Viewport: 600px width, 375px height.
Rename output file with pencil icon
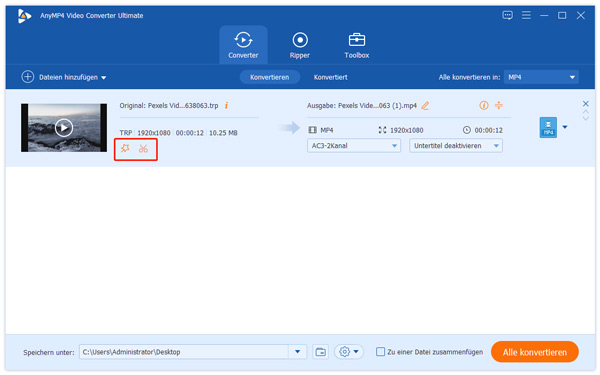click(x=425, y=106)
